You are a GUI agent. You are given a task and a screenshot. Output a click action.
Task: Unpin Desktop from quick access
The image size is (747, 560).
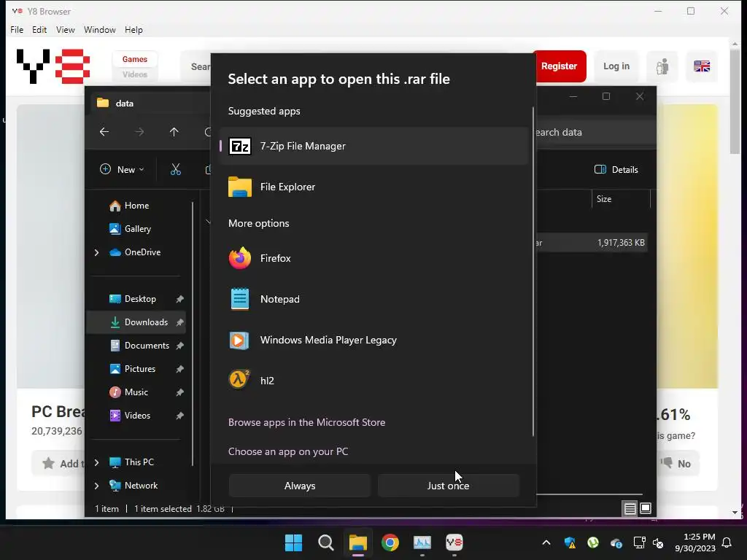coord(179,299)
